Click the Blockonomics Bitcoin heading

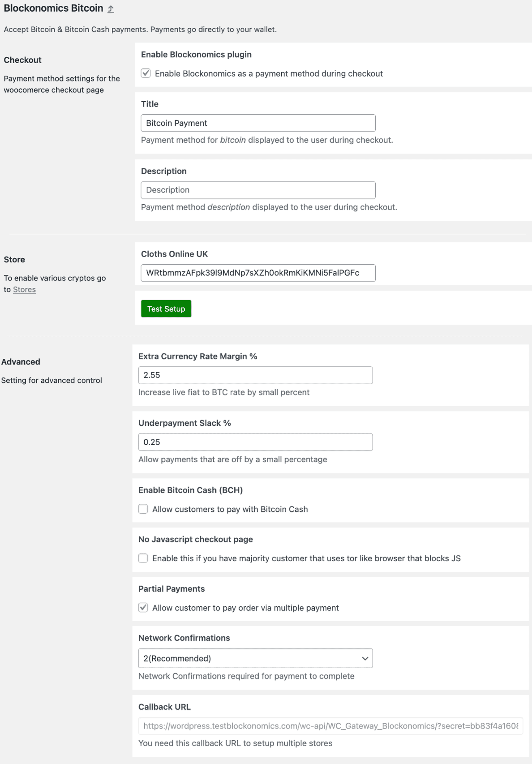tap(53, 8)
